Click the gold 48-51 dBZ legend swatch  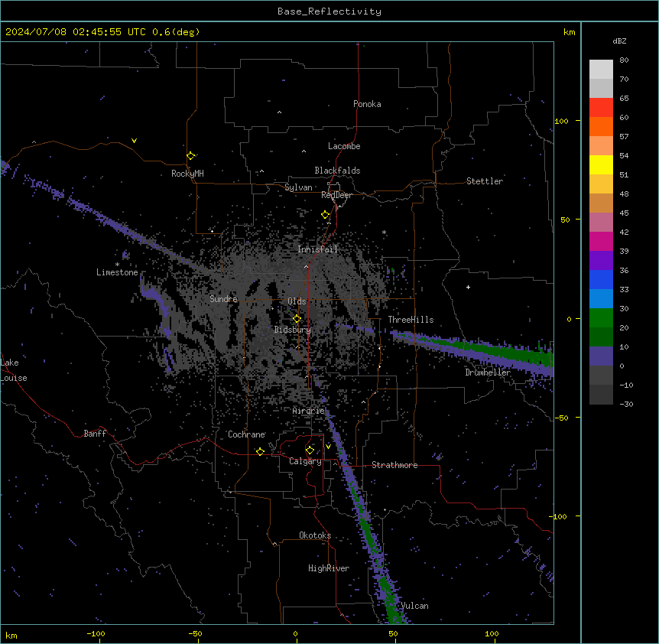pyautogui.click(x=601, y=184)
